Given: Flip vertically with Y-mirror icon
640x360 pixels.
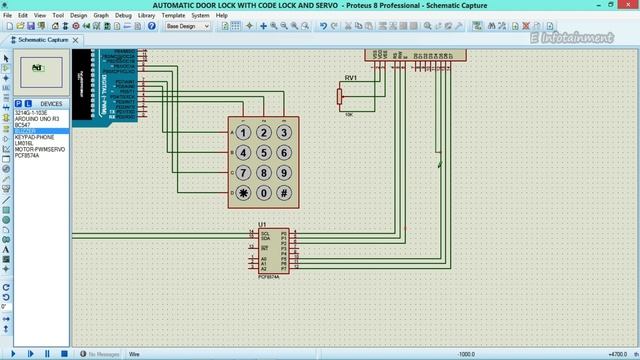Looking at the screenshot, I should point(6,329).
